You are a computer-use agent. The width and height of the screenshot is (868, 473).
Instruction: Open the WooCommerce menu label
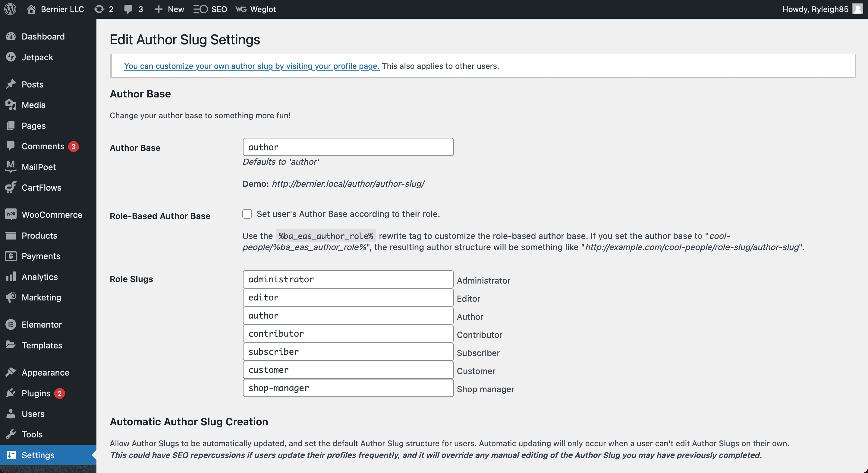pyautogui.click(x=52, y=214)
